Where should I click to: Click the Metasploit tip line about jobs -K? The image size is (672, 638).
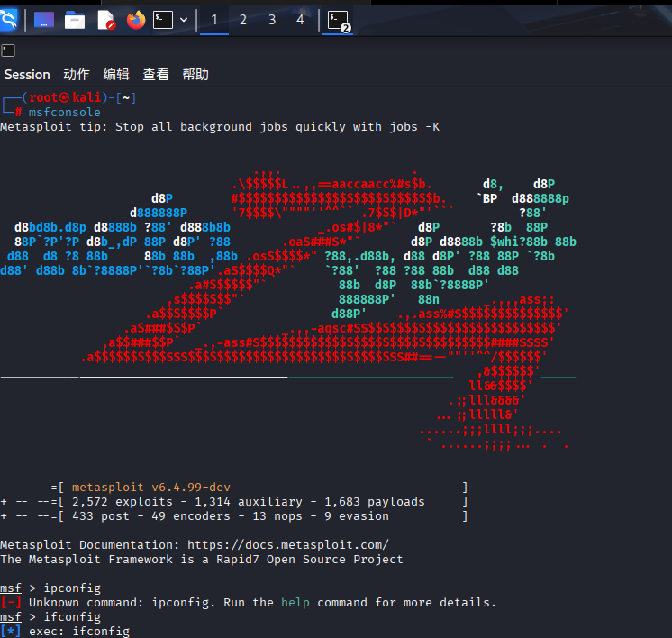coord(220,127)
